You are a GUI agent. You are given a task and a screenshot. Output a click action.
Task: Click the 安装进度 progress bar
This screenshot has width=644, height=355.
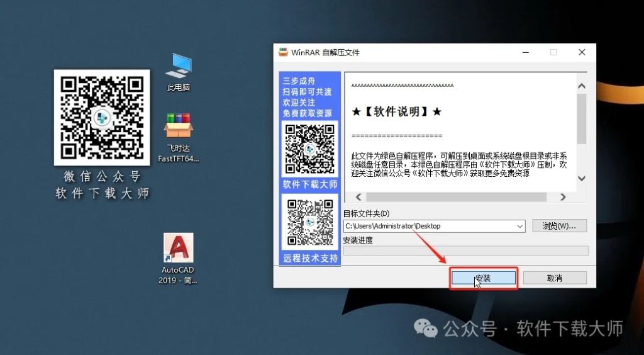tap(466, 251)
